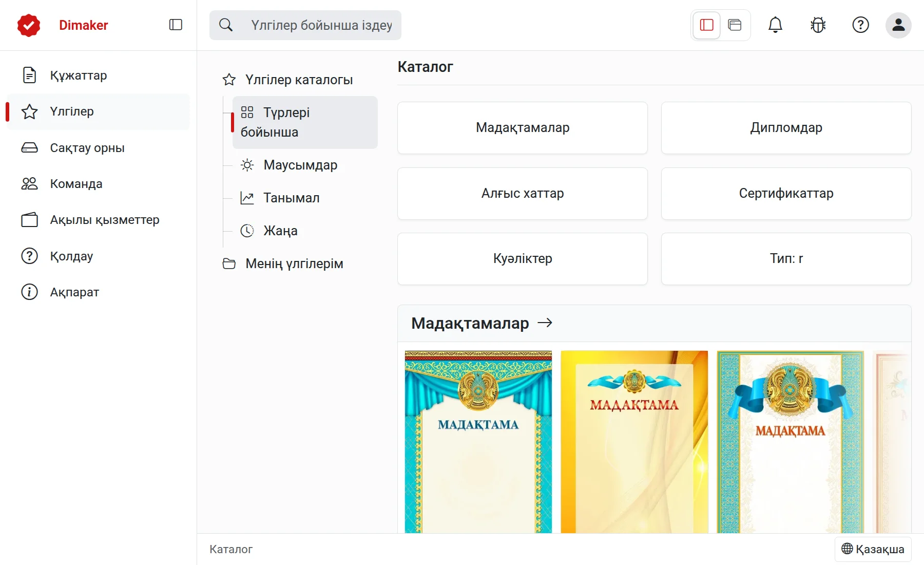Click the search magnifier icon

tap(226, 25)
